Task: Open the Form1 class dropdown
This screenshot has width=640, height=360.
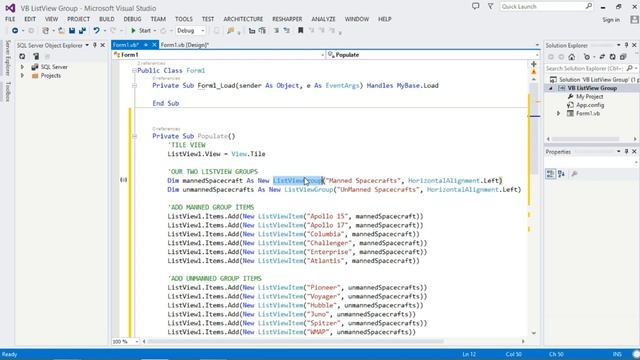Action: pos(219,55)
